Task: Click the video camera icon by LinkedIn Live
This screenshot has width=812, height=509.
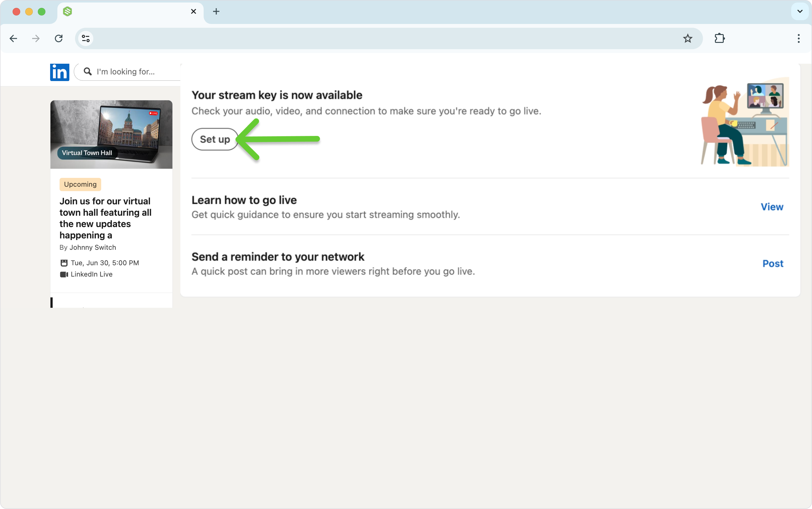Action: [x=64, y=274]
